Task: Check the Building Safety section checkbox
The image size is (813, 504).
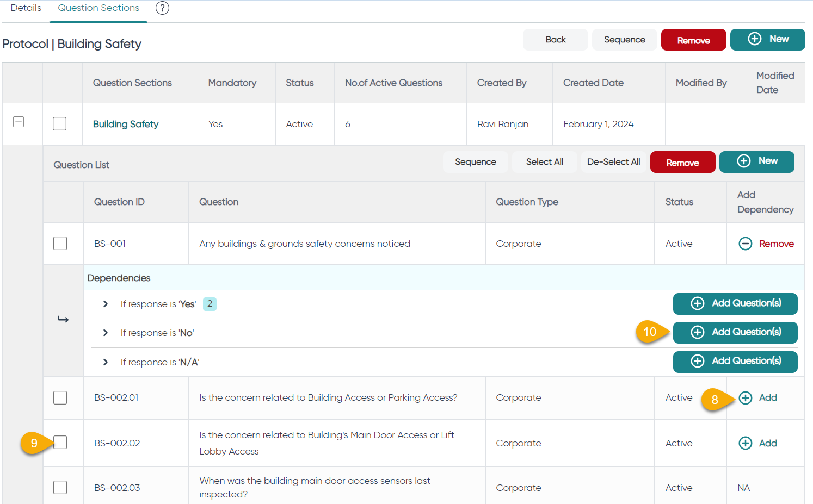Action: pos(60,124)
